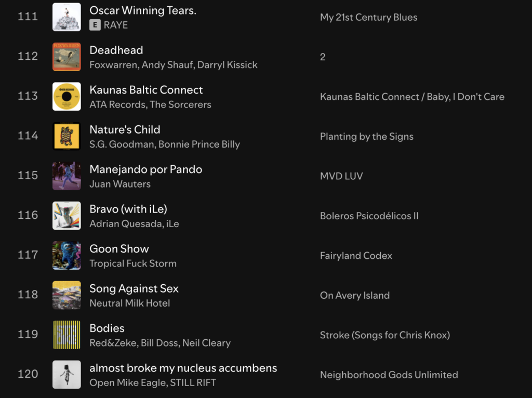Open the On Avery Island album

(x=354, y=296)
